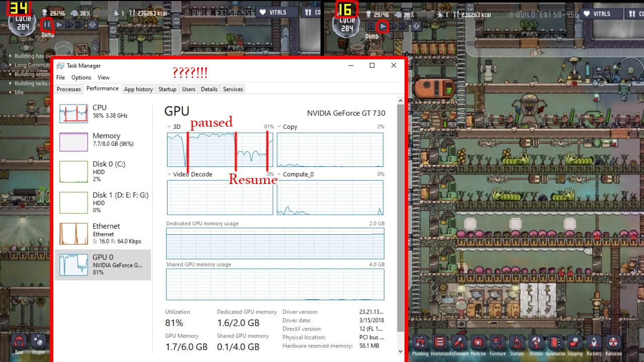Open the Oxygen build category
644x362 pixels.
pyautogui.click(x=38, y=342)
